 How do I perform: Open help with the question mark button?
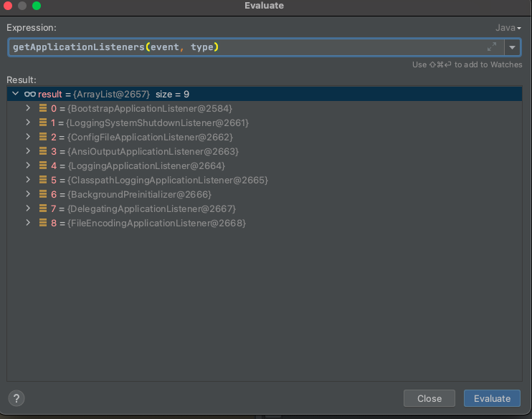pyautogui.click(x=16, y=398)
